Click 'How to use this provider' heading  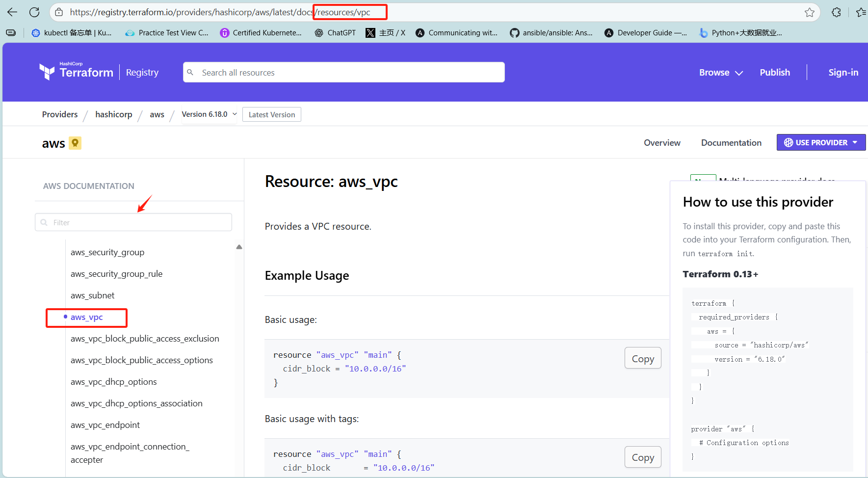[x=758, y=202]
